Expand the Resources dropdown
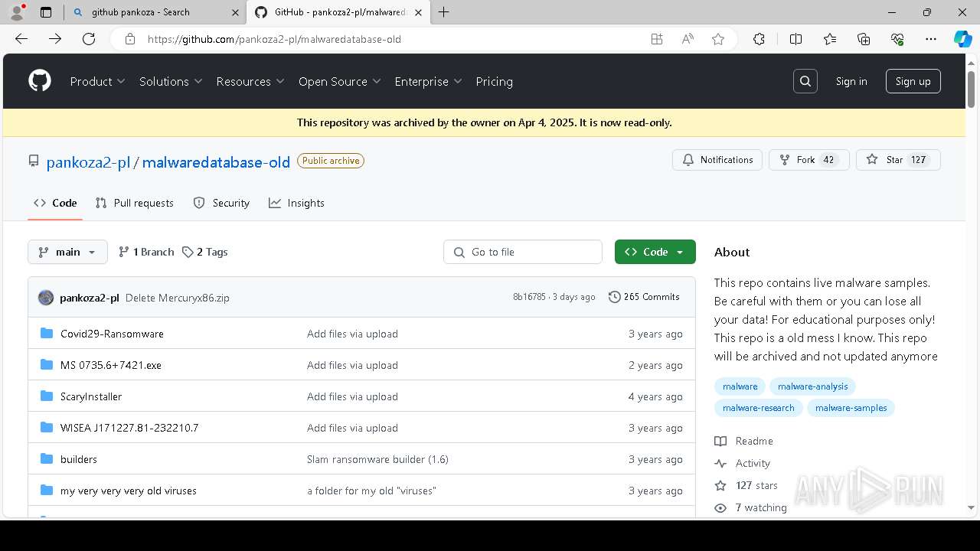The height and width of the screenshot is (551, 980). click(x=250, y=81)
